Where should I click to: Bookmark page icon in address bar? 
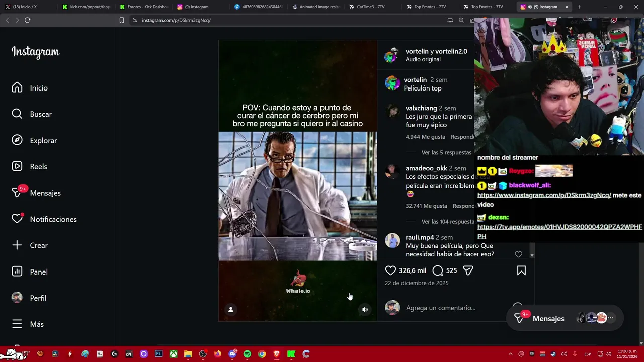(x=122, y=20)
